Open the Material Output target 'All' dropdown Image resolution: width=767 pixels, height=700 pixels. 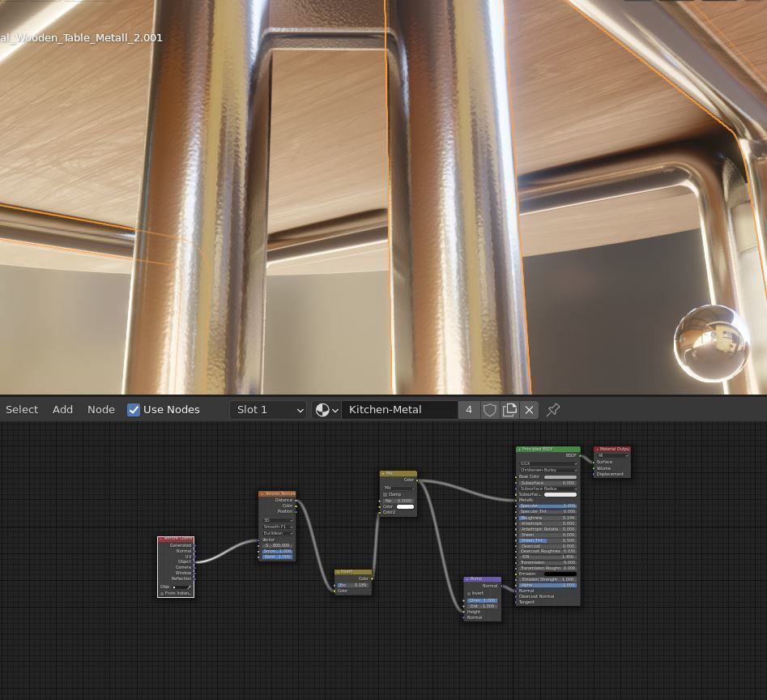(612, 455)
